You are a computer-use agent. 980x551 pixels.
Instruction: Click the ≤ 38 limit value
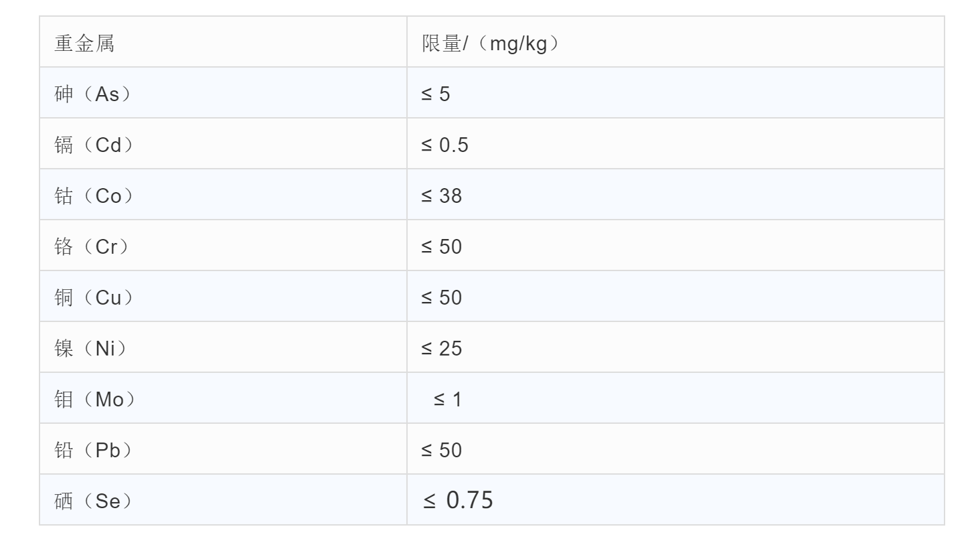click(442, 196)
